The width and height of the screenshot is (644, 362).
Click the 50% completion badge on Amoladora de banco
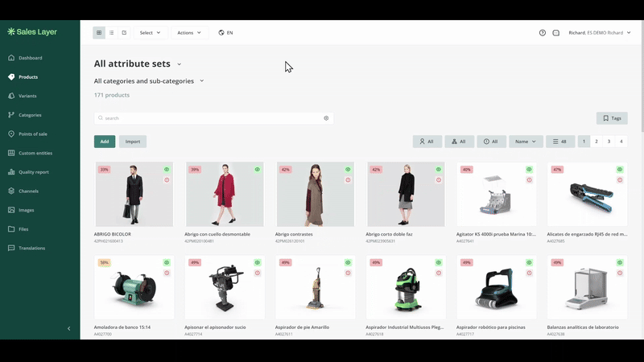[x=105, y=262]
